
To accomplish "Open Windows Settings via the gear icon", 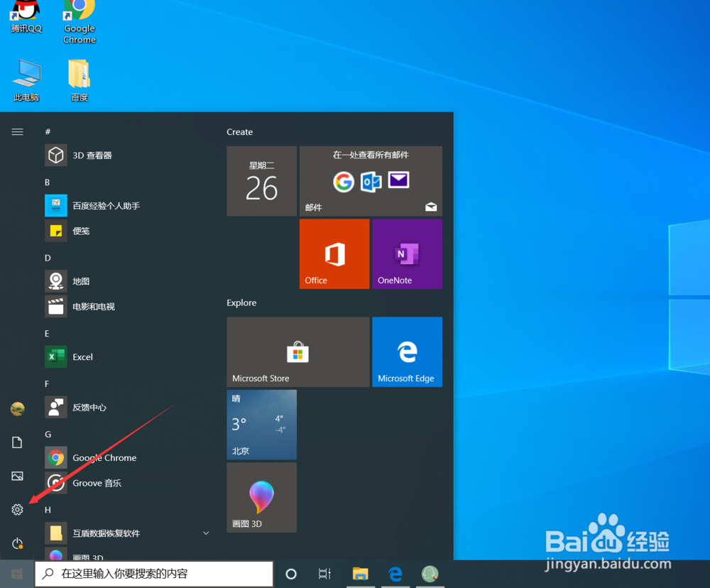I will tap(17, 509).
